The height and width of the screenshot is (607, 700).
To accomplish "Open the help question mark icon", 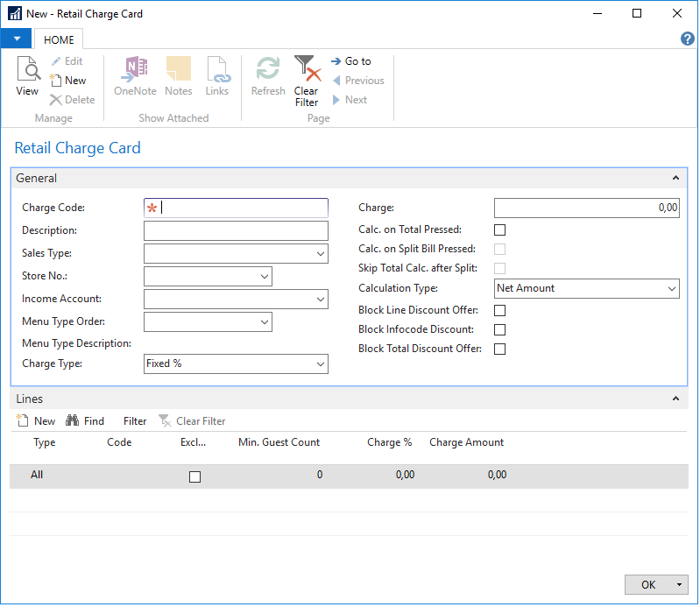I will click(x=688, y=39).
